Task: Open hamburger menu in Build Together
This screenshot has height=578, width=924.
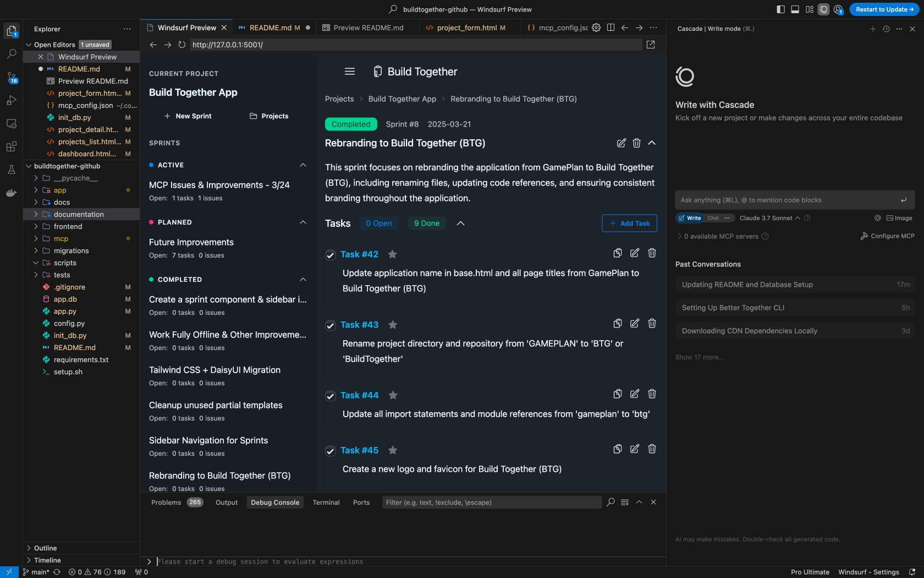Action: (350, 72)
